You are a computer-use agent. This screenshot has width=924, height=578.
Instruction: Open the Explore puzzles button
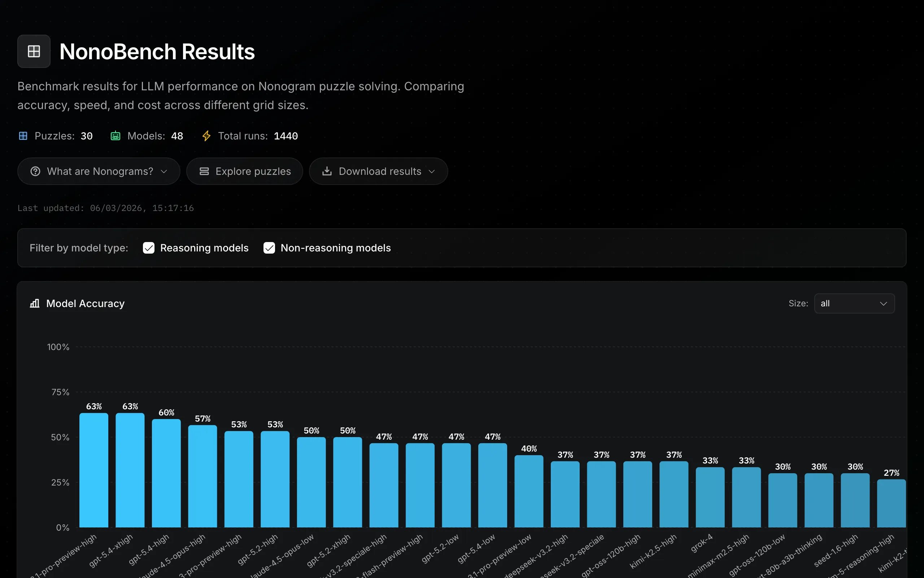[245, 171]
